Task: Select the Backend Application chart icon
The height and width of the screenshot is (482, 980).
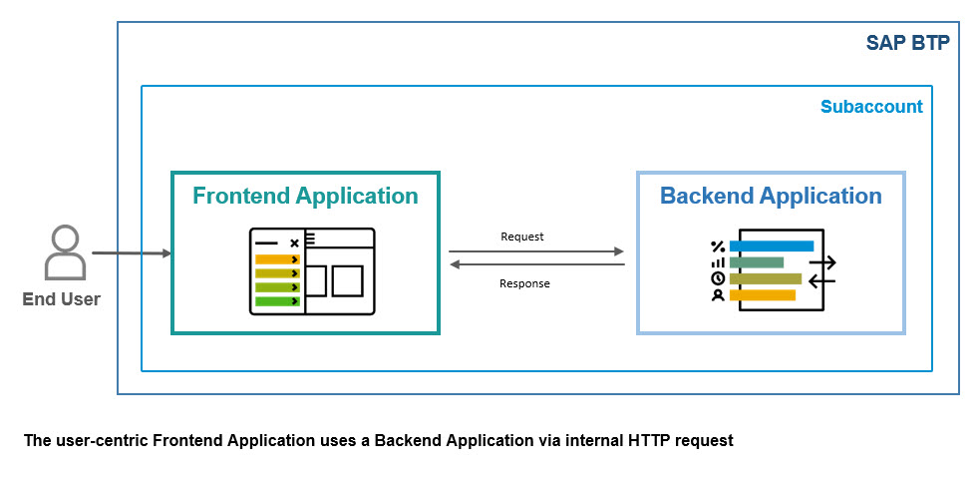Action: 773,270
